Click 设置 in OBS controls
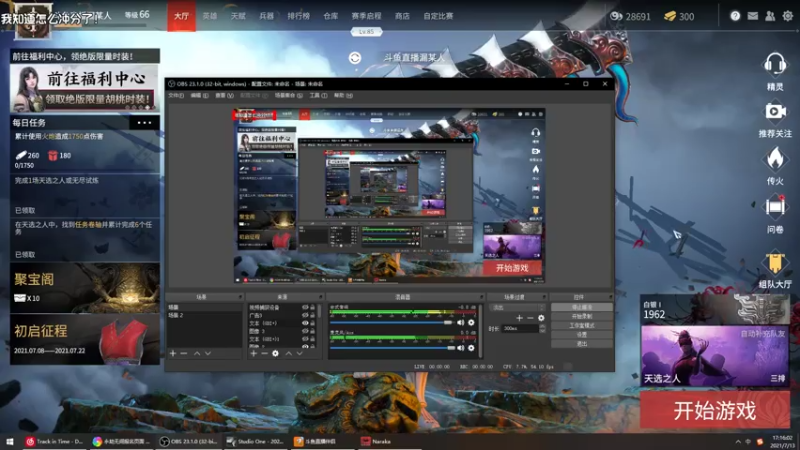 tap(582, 335)
